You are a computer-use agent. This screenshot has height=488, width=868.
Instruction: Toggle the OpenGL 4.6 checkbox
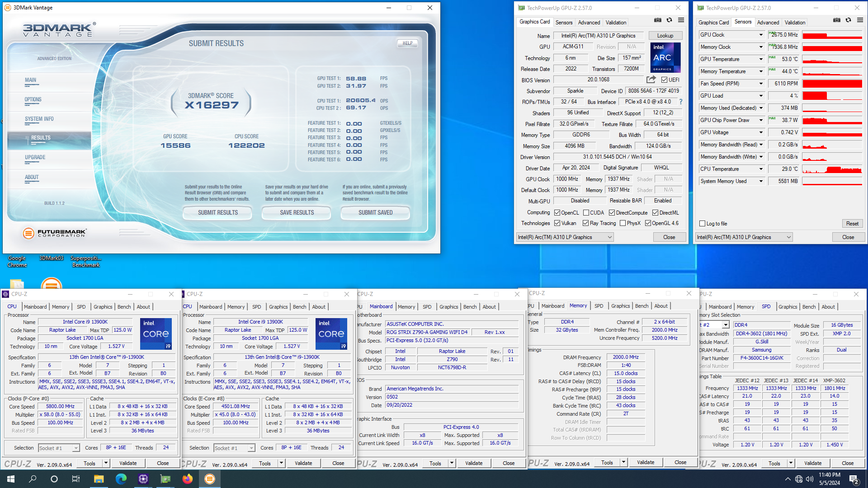click(x=648, y=223)
